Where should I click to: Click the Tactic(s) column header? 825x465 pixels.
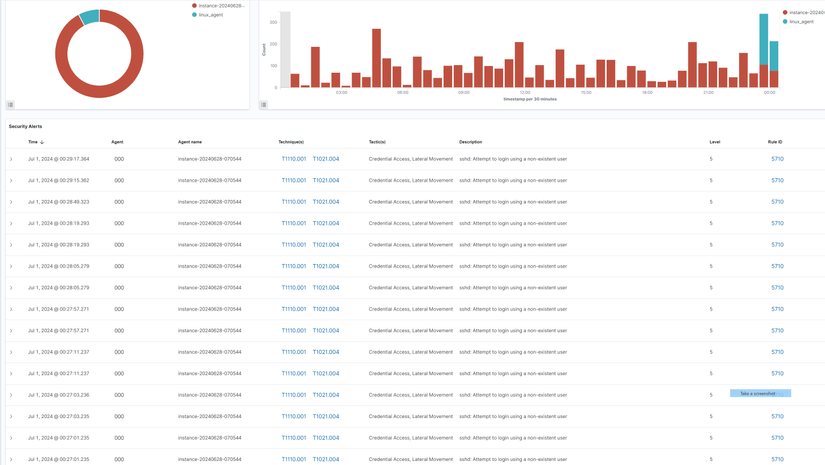coord(377,142)
